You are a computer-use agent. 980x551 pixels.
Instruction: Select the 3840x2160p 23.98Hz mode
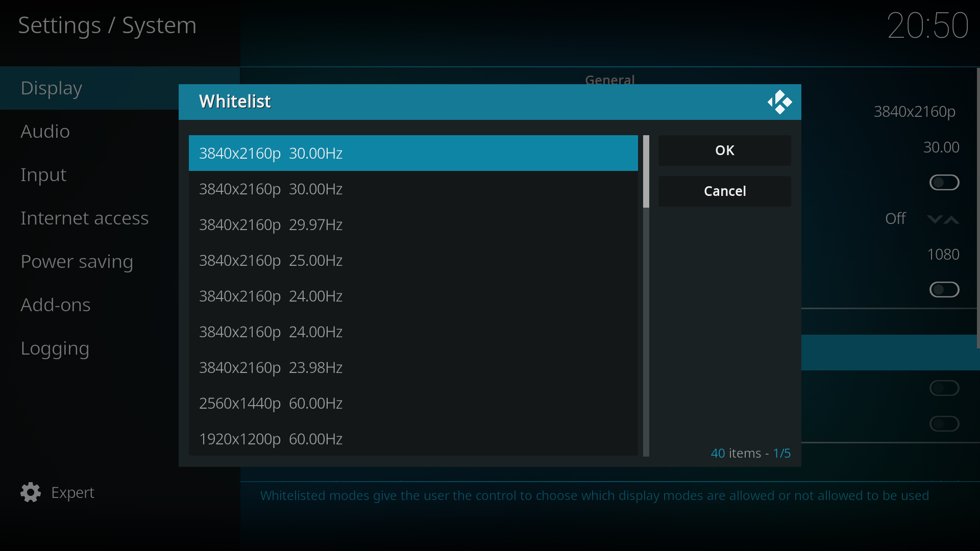(x=413, y=367)
